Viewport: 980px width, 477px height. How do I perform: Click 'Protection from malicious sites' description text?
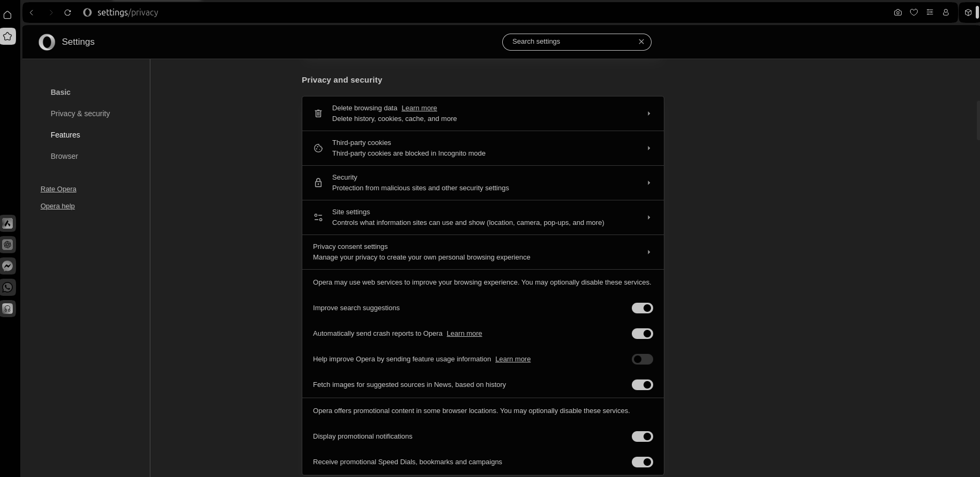[421, 188]
